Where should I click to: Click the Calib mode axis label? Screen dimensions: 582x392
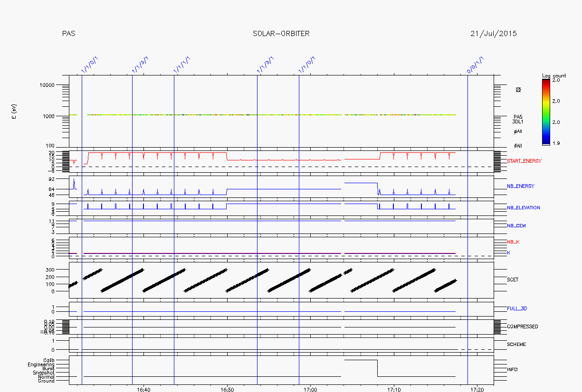[49, 360]
